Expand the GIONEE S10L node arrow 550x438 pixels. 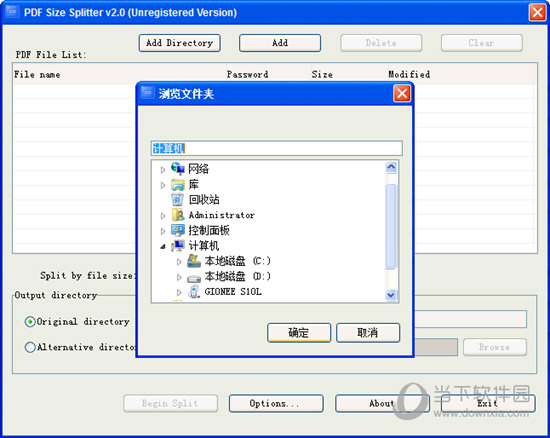pyautogui.click(x=179, y=292)
